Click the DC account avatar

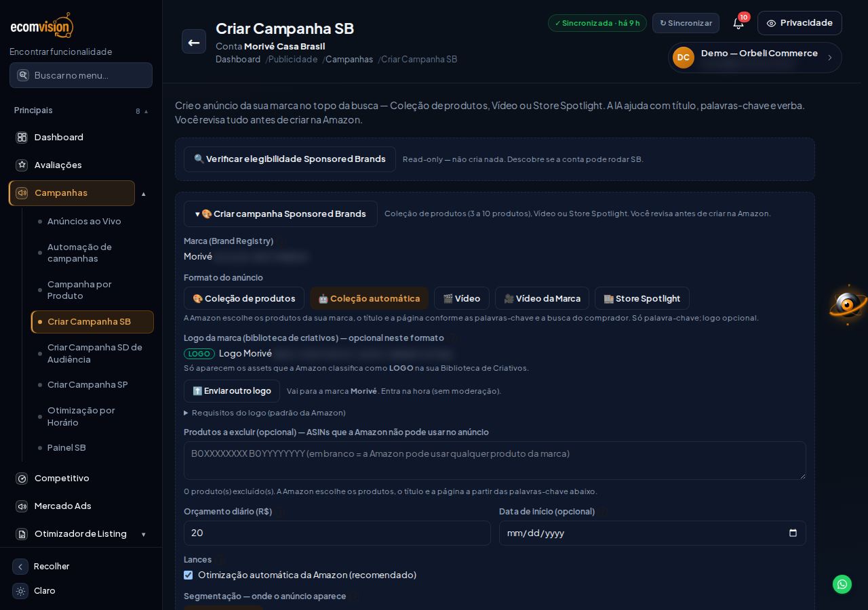point(684,58)
